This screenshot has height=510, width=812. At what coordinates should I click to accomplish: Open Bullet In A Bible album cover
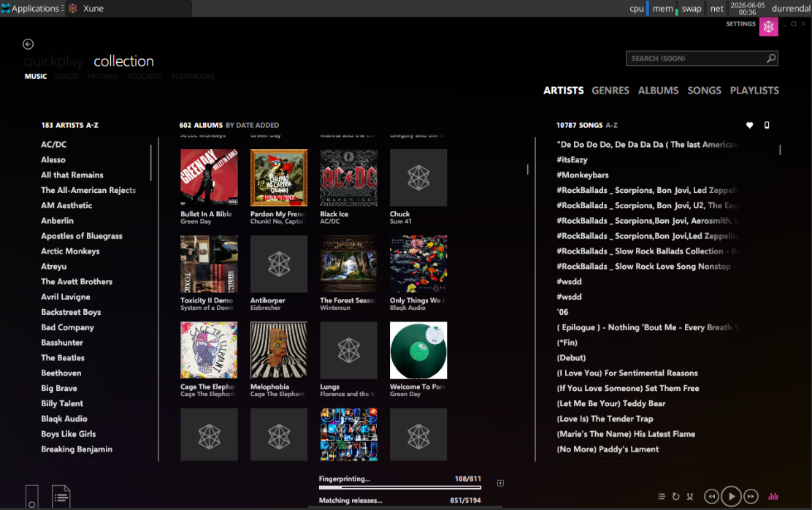(x=210, y=178)
